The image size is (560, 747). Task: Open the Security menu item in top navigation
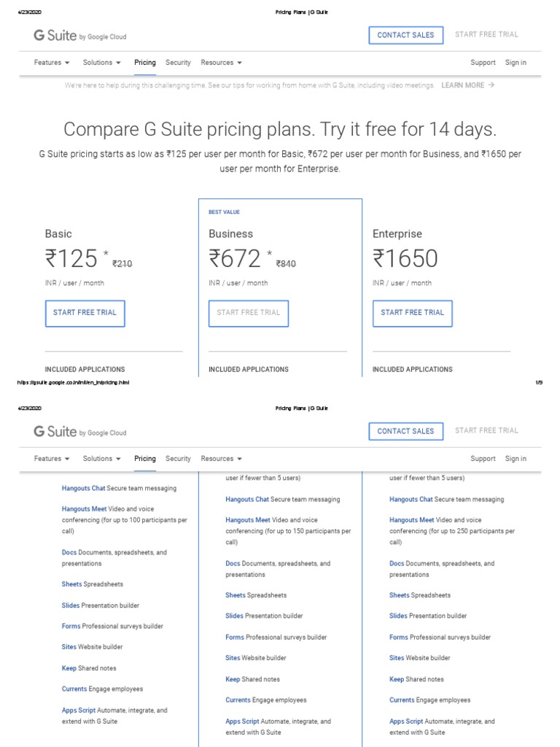(x=178, y=63)
